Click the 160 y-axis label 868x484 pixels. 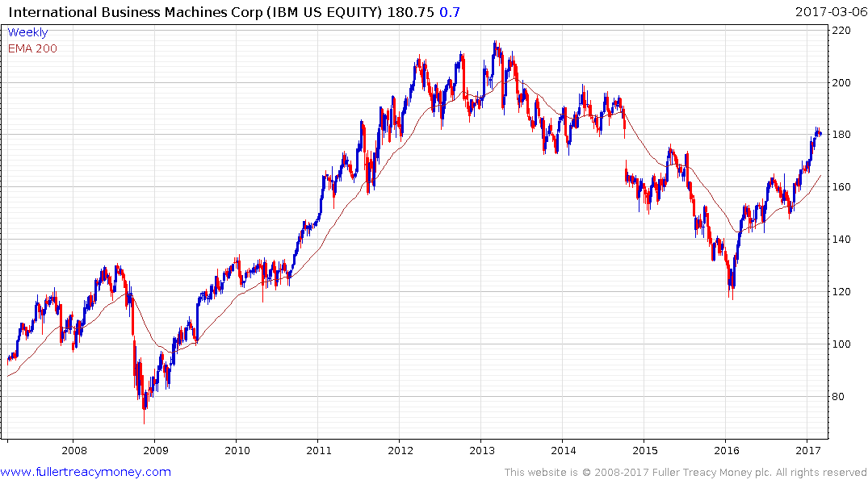click(841, 187)
